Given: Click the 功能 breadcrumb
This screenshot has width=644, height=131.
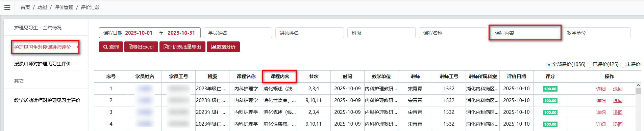Looking at the screenshot, I should (42, 7).
